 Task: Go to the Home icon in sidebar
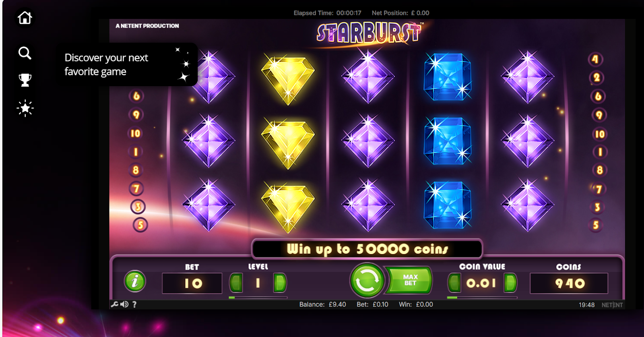pos(25,17)
